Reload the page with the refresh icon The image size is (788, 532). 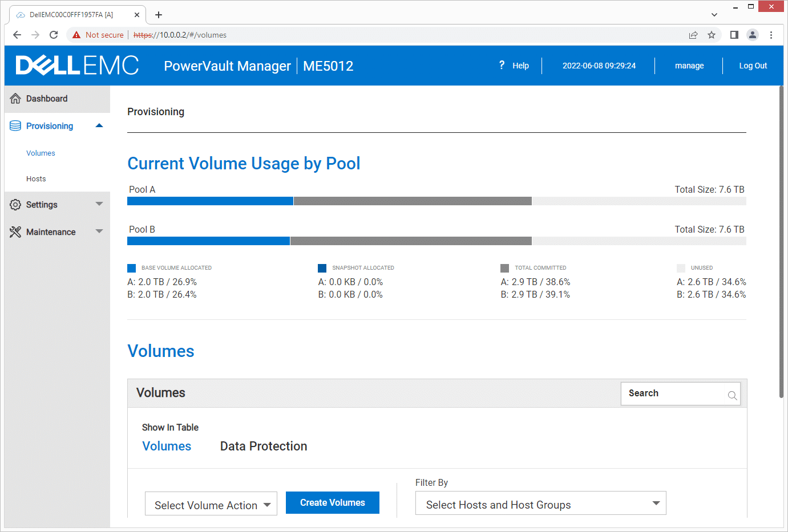tap(54, 35)
